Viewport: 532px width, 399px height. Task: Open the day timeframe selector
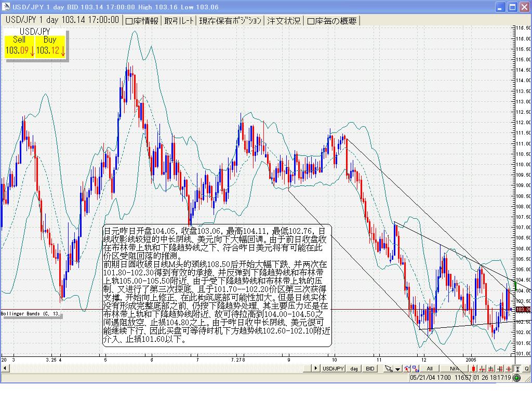354,368
